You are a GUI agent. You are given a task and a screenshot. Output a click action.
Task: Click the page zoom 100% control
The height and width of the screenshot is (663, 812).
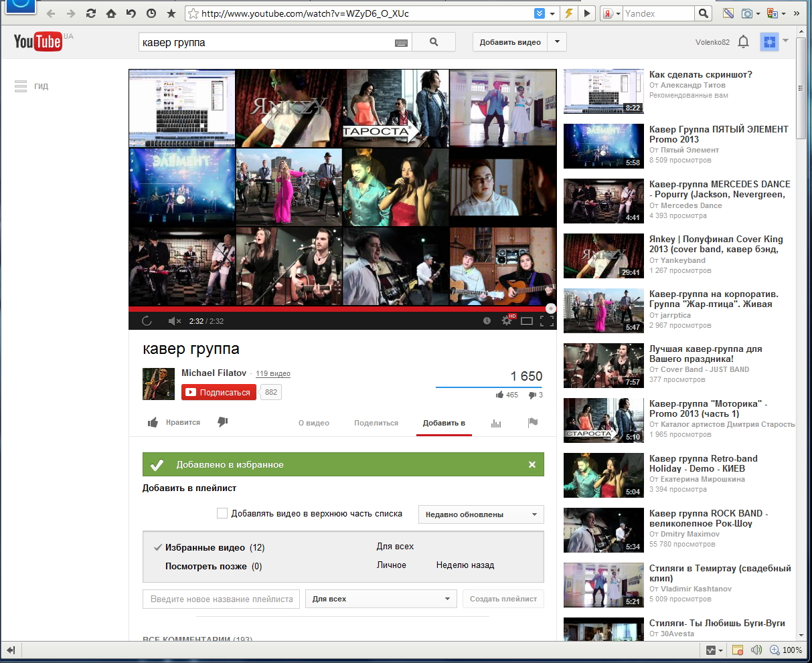(x=785, y=650)
